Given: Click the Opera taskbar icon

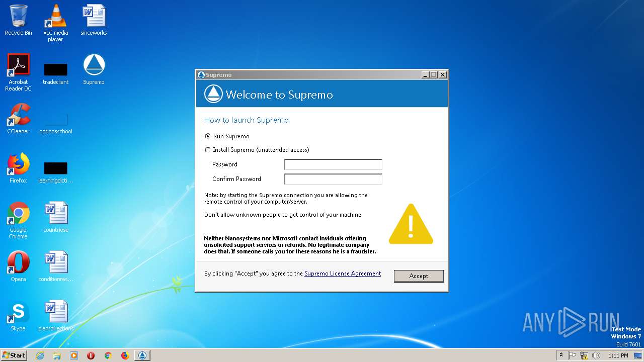Looking at the screenshot, I should pos(91,355).
